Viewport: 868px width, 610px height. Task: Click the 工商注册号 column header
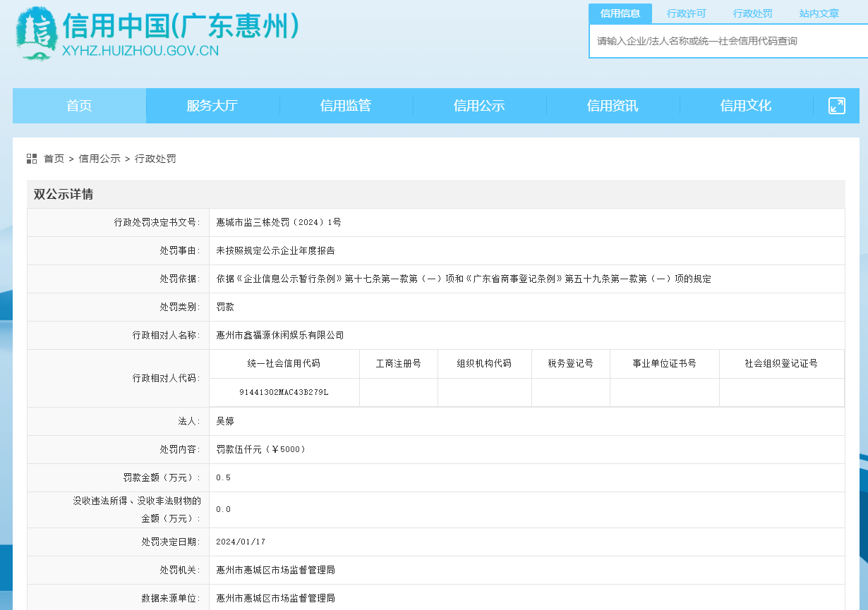(399, 363)
